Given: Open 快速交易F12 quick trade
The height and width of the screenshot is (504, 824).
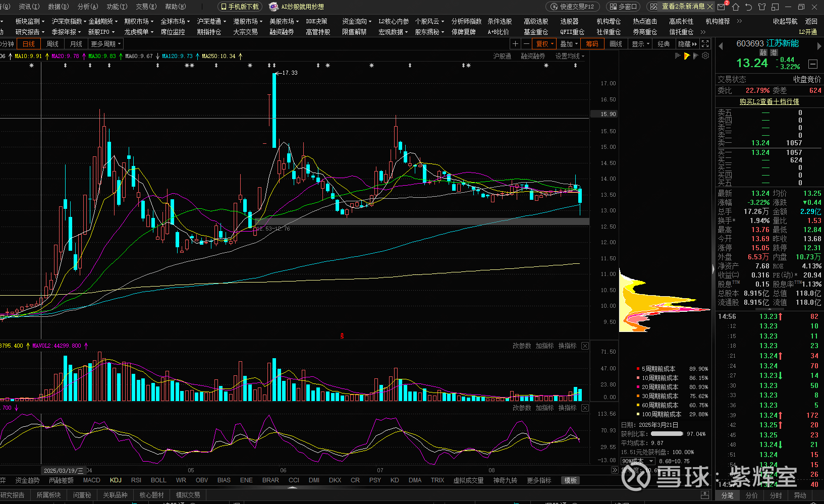Looking at the screenshot, I should click(x=573, y=7).
